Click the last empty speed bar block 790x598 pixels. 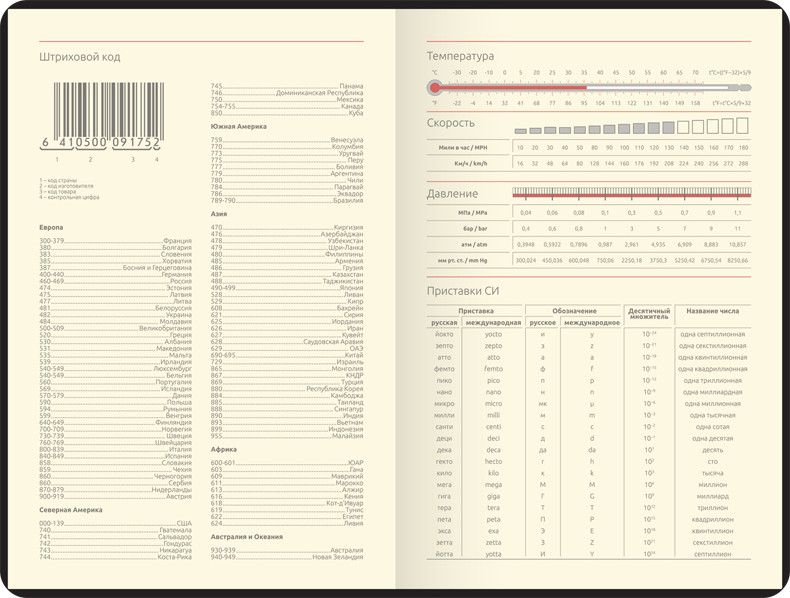pos(742,125)
